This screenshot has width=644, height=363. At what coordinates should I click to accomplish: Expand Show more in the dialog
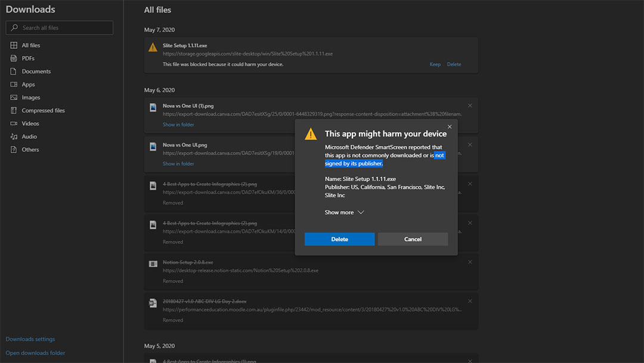(344, 212)
